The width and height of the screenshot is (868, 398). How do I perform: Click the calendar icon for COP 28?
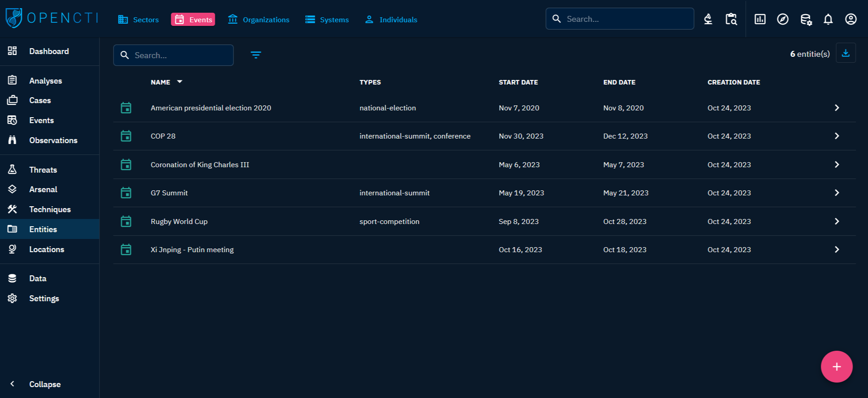(126, 136)
